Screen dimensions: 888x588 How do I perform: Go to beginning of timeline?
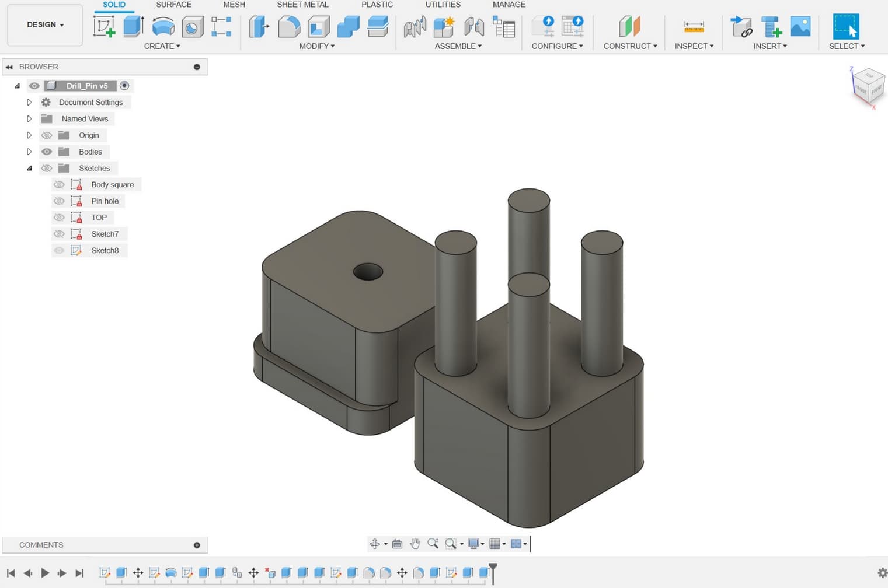11,573
